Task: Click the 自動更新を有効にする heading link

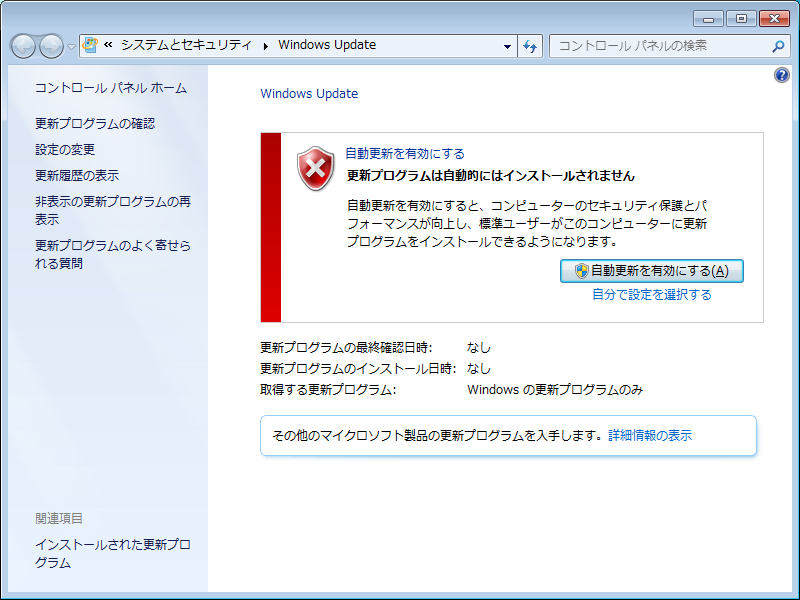Action: click(405, 153)
